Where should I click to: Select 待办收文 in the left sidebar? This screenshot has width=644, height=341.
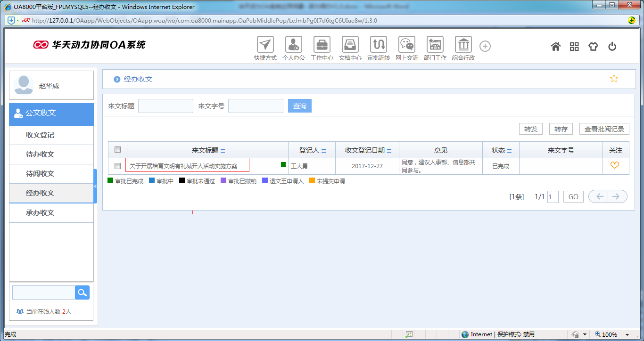(40, 154)
